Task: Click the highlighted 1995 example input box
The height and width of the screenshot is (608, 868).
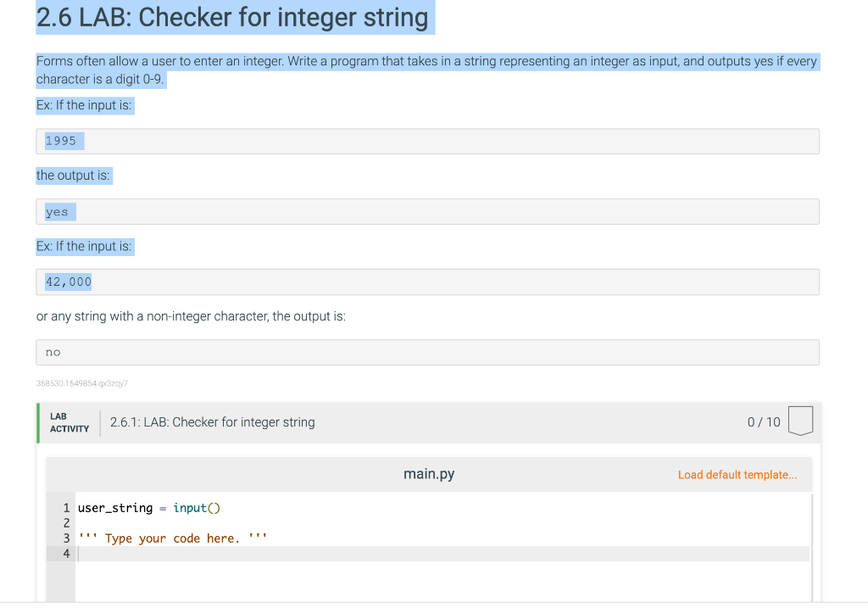Action: pyautogui.click(x=62, y=141)
